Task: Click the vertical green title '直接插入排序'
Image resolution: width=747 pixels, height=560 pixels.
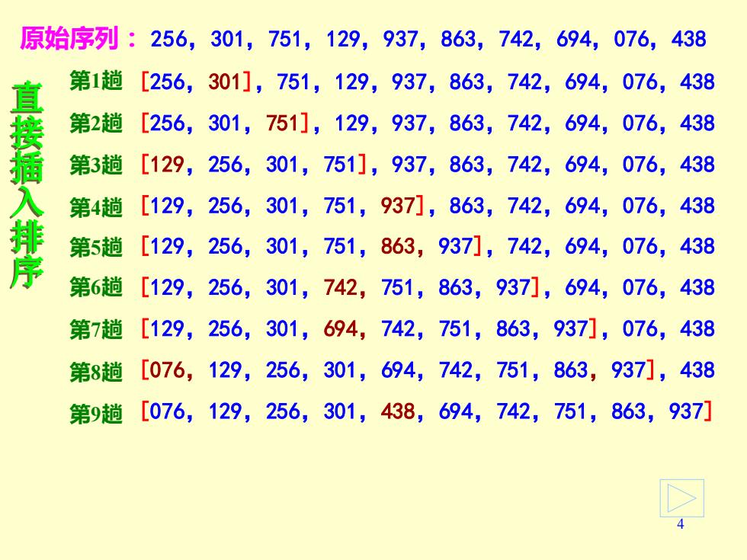Action: coord(27,185)
